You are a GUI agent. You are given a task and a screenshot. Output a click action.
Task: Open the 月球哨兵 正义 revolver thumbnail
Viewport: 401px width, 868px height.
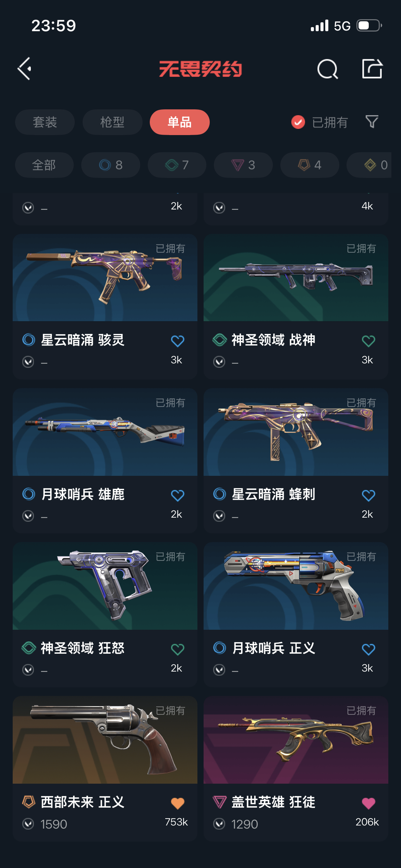tap(296, 586)
